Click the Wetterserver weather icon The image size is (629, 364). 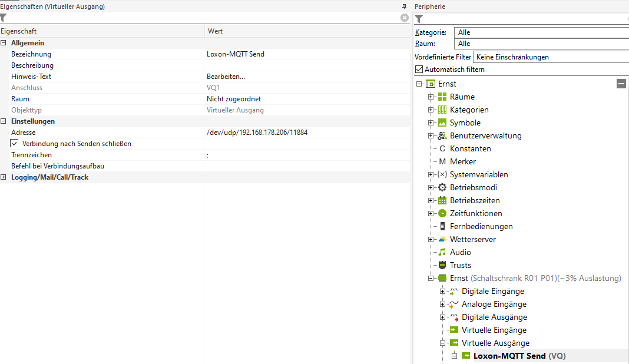click(x=442, y=240)
